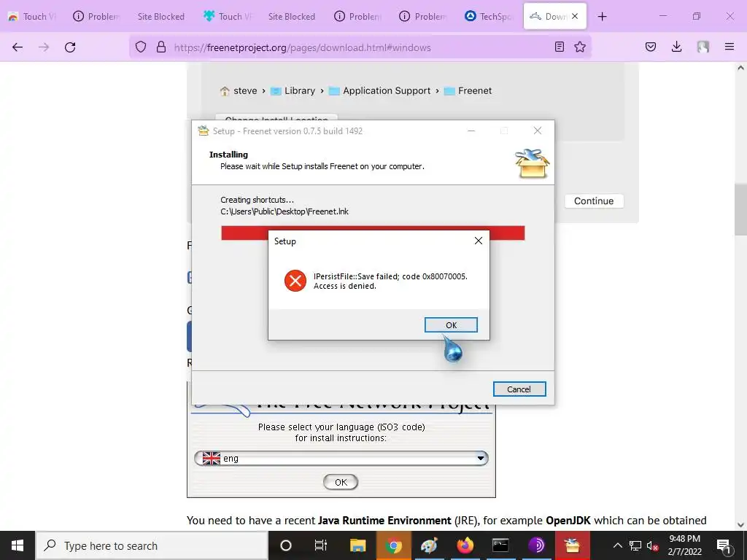Click the URL address field
Viewport: 747px width, 560px height.
coord(360,47)
